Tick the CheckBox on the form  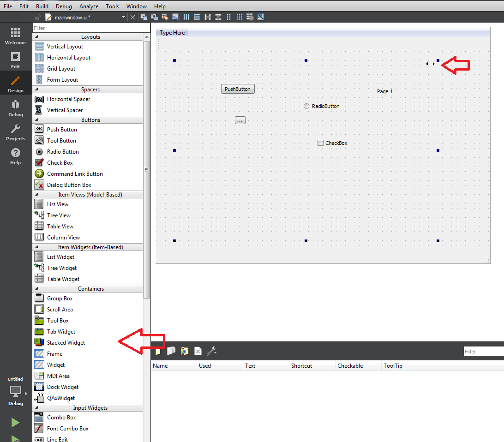pyautogui.click(x=321, y=143)
